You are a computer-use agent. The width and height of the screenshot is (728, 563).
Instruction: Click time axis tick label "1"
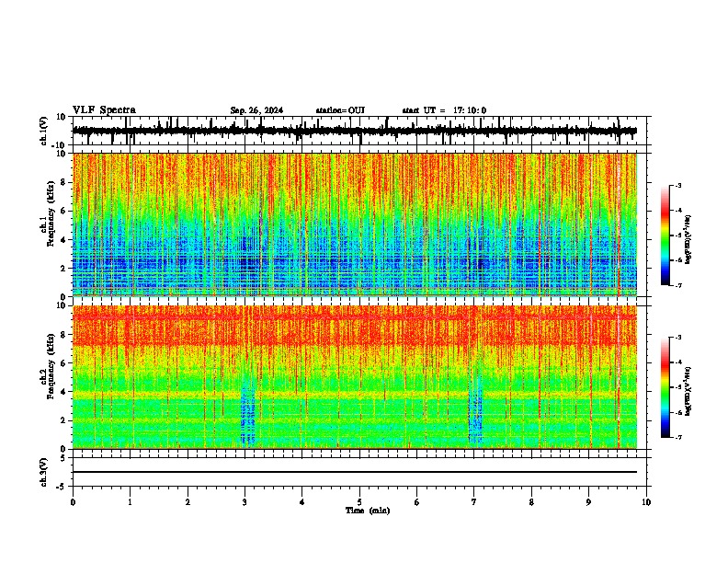130,502
